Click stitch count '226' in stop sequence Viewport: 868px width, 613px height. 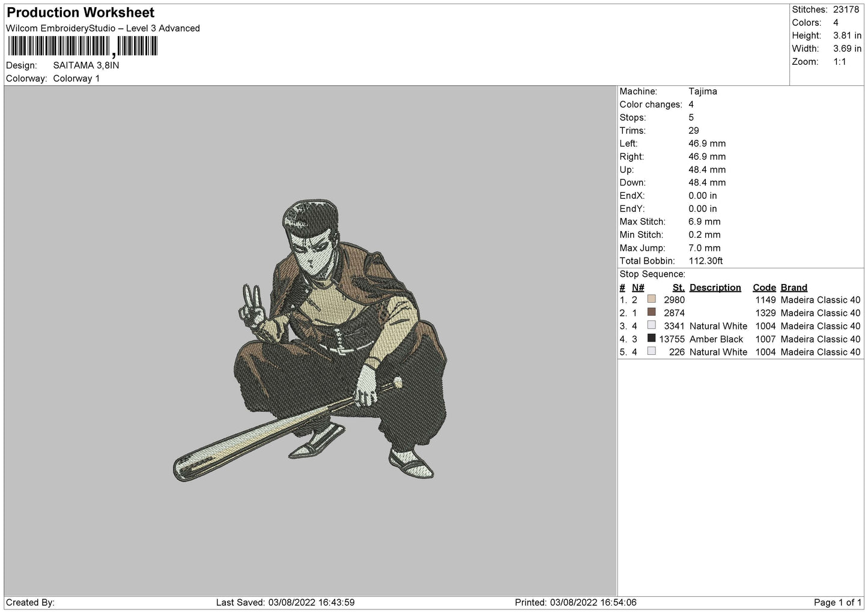pos(677,352)
